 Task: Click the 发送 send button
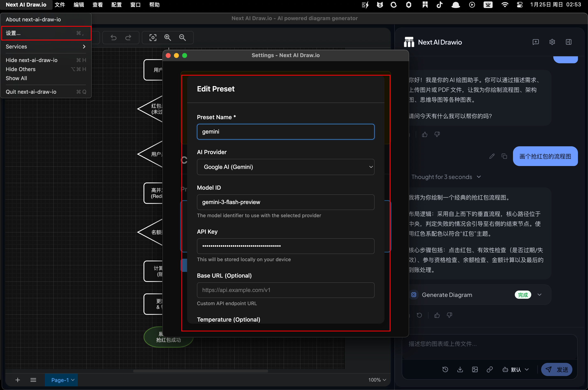(x=556, y=369)
